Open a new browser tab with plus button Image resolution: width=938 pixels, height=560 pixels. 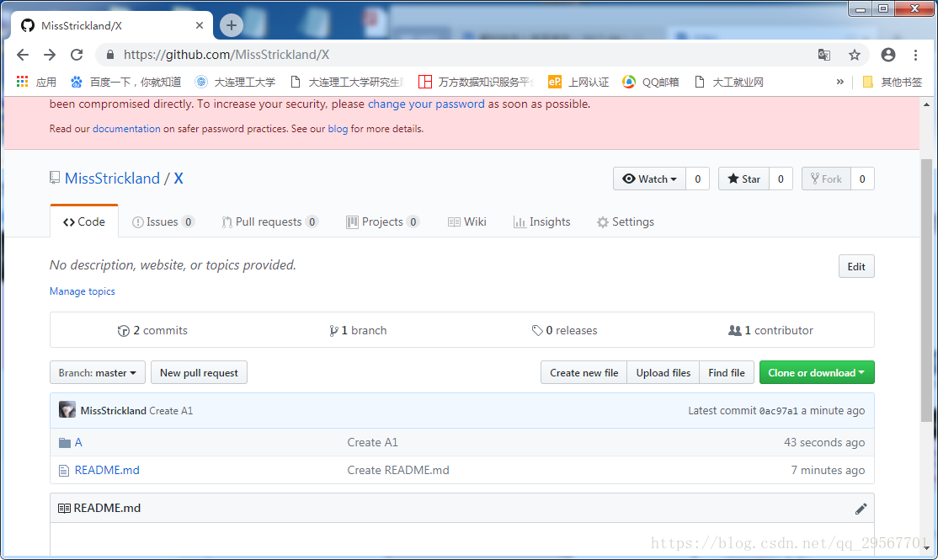(232, 25)
